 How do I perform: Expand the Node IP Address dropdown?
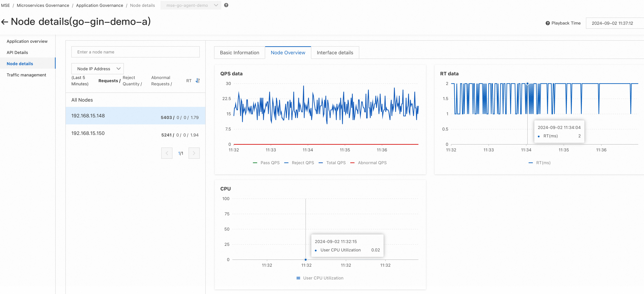click(x=97, y=69)
